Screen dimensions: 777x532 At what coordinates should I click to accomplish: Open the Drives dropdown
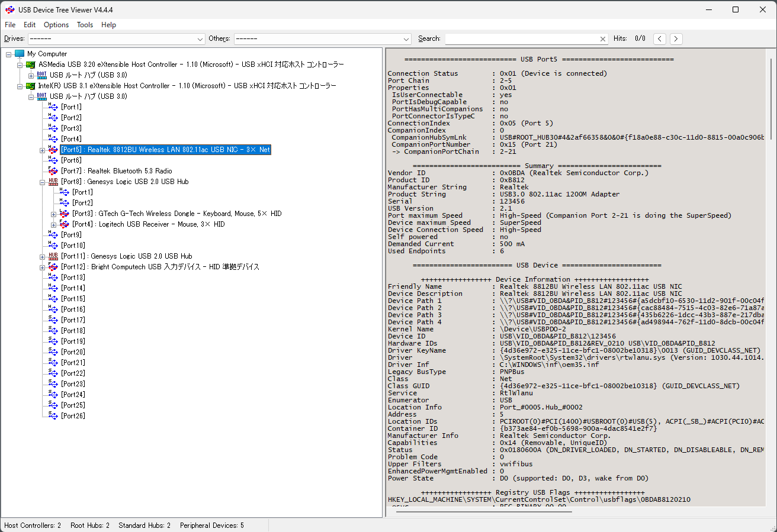[x=200, y=39]
